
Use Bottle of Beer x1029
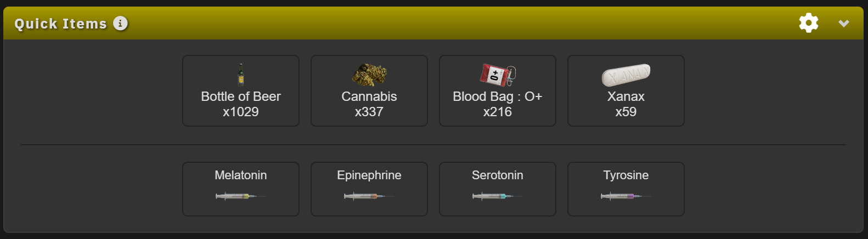[x=241, y=104]
